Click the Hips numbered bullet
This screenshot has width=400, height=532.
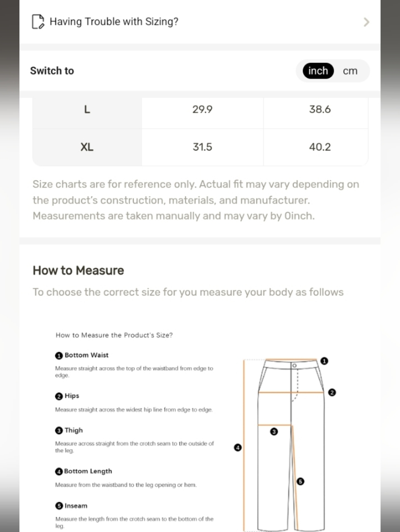(x=59, y=396)
